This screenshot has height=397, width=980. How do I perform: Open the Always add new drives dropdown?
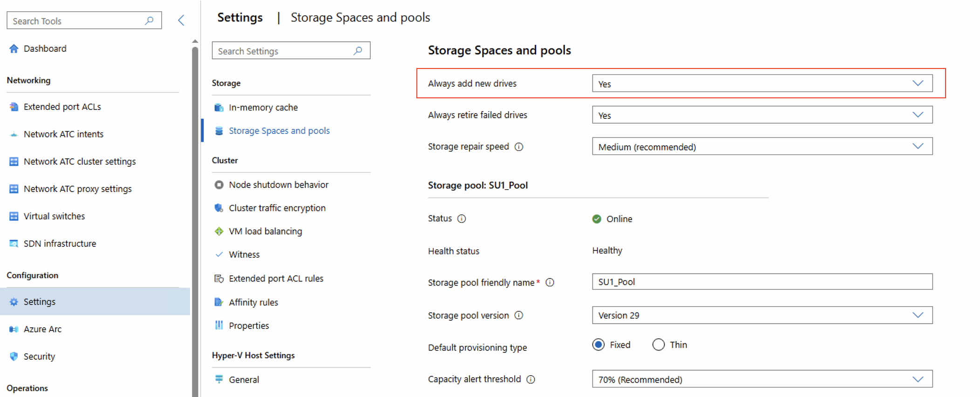tap(762, 83)
